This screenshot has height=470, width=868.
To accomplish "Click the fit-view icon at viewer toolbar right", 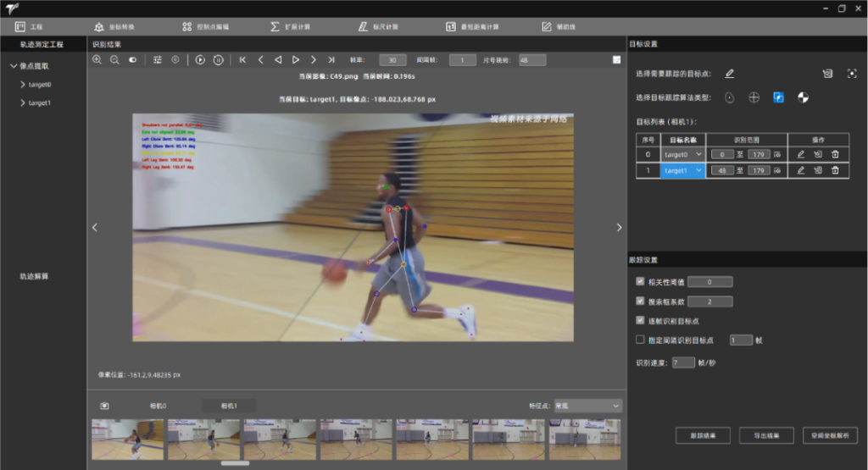I will click(617, 60).
